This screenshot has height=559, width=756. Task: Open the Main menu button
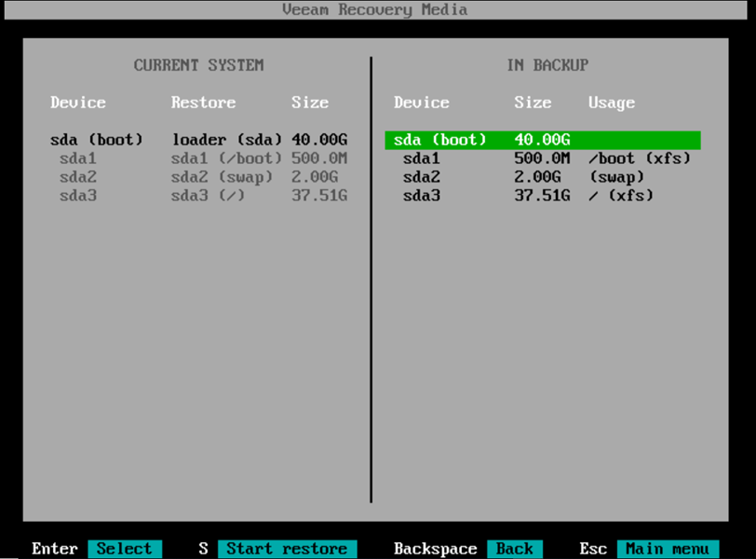pyautogui.click(x=668, y=549)
